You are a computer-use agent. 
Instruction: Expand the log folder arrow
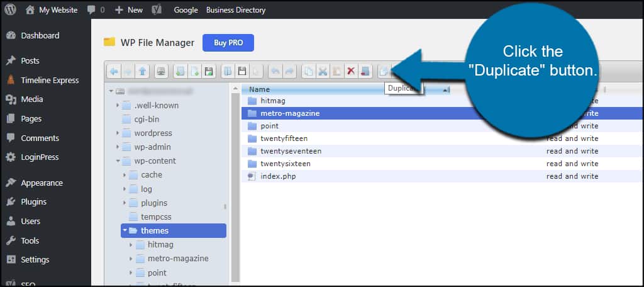click(x=125, y=189)
